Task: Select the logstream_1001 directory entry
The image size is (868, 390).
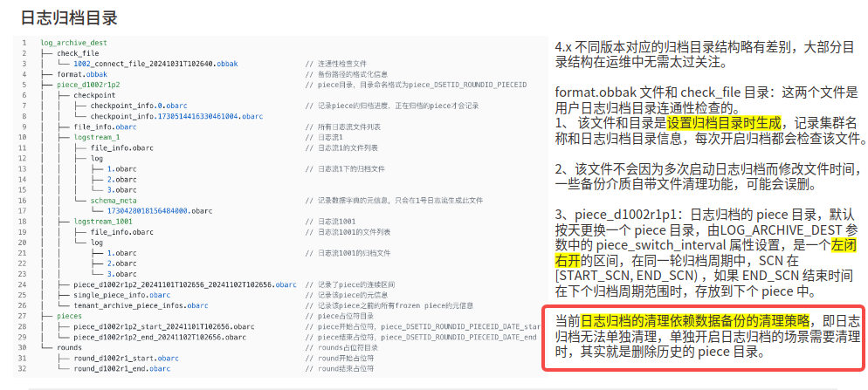Action: point(102,221)
